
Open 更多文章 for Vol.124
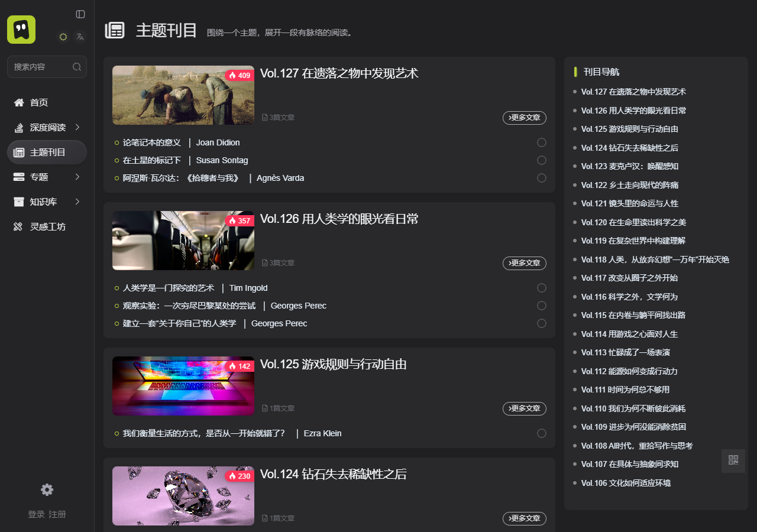tap(525, 518)
